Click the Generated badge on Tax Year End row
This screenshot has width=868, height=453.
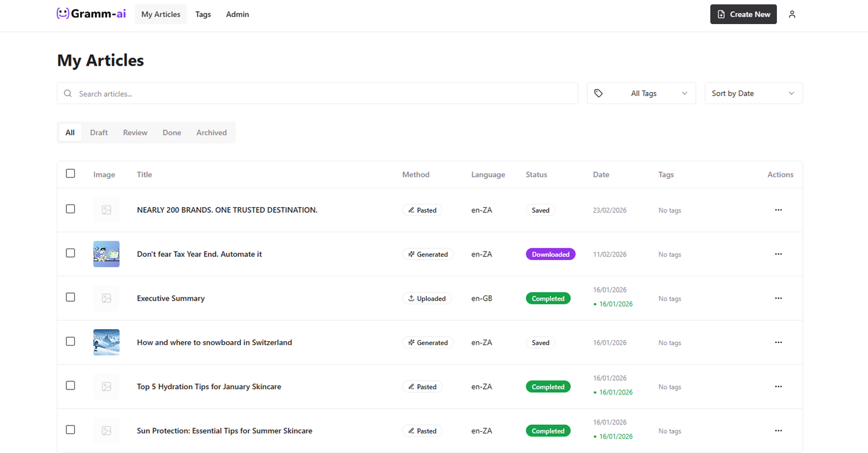coord(428,255)
